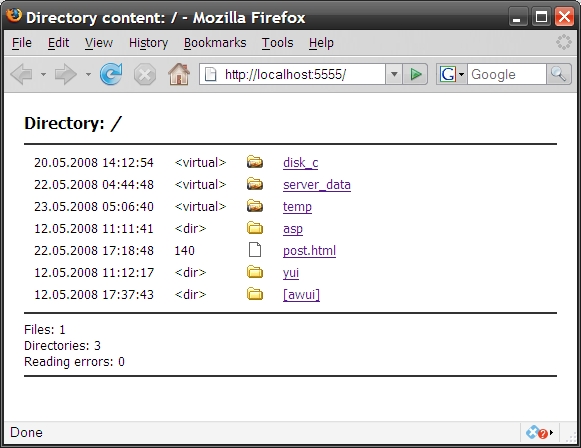581x448 pixels.
Task: Click the folder icon beside asp
Action: [255, 228]
